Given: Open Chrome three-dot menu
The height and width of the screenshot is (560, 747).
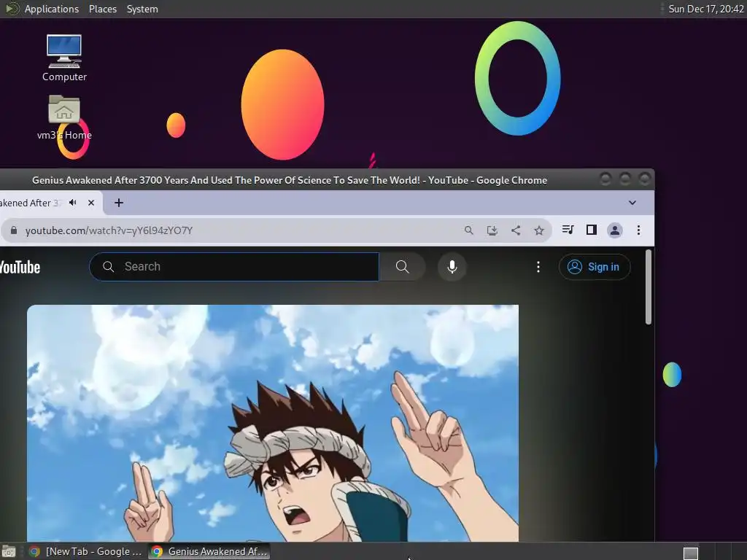Looking at the screenshot, I should (x=638, y=230).
